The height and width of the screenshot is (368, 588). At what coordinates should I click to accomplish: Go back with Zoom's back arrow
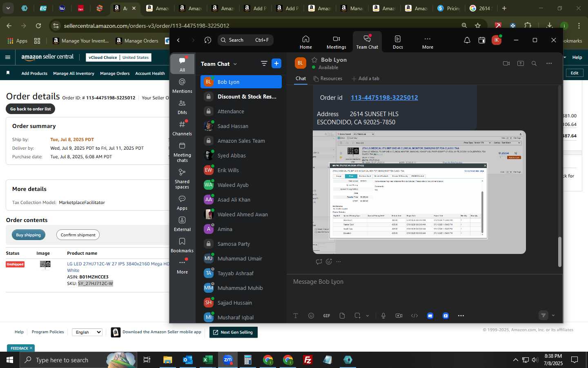[x=178, y=40]
